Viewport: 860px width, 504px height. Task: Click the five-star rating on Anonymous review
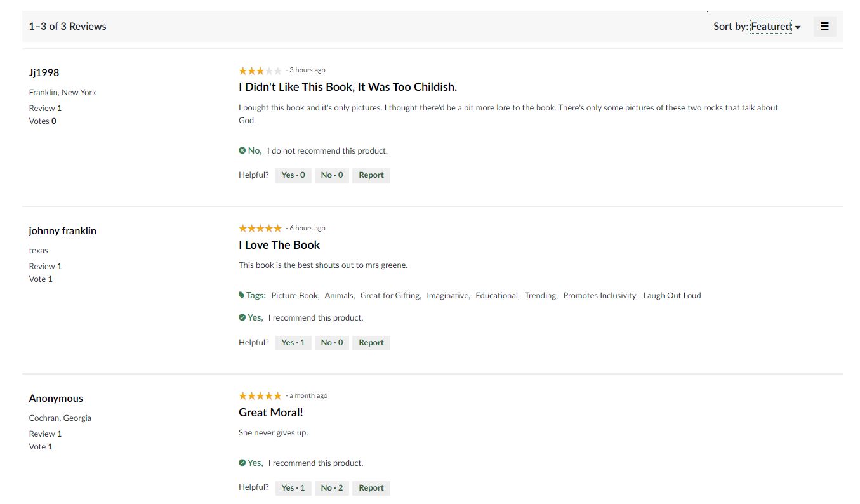click(x=260, y=396)
